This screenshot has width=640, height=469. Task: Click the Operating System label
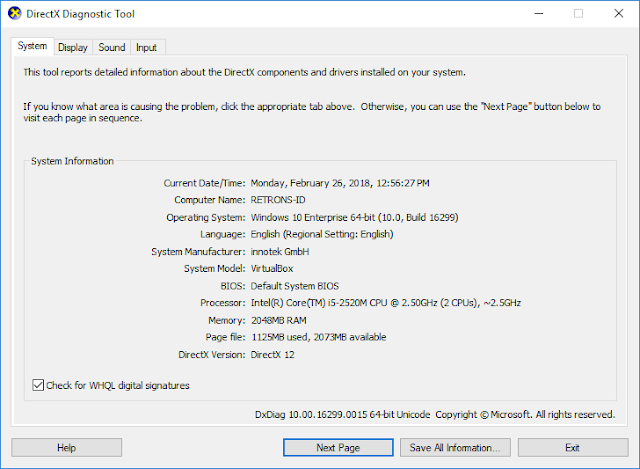point(206,217)
